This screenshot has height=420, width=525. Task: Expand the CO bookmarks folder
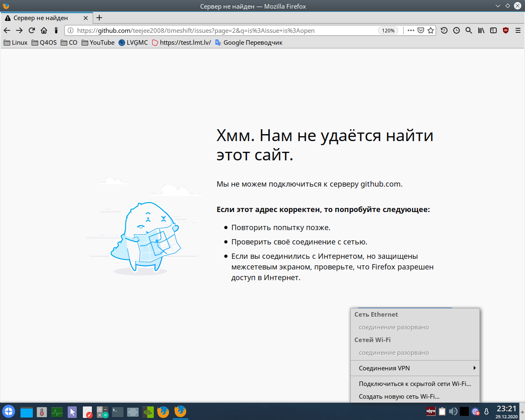coord(69,43)
